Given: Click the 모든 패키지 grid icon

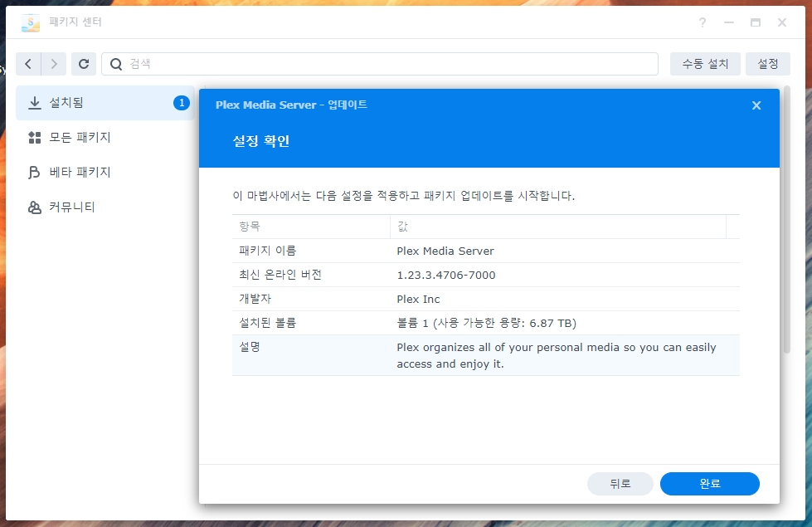Looking at the screenshot, I should click(35, 137).
